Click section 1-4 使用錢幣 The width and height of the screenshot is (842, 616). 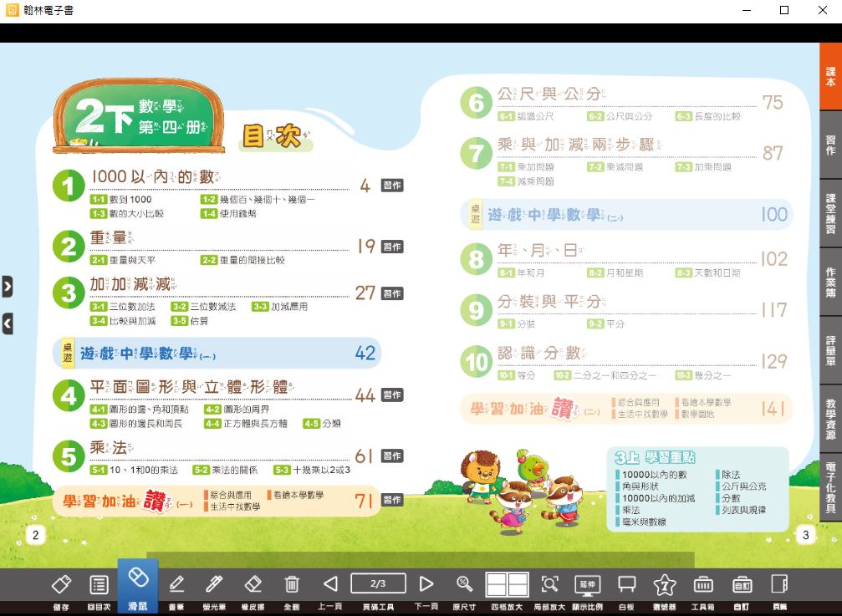[x=228, y=214]
